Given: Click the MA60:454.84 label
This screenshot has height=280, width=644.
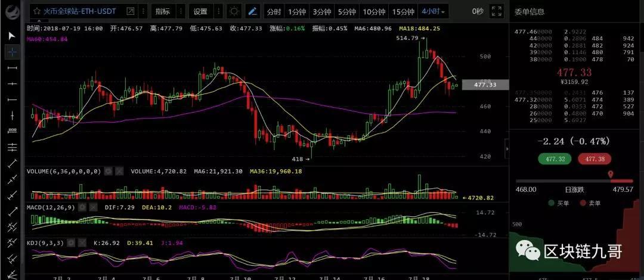Looking at the screenshot, I should point(47,39).
